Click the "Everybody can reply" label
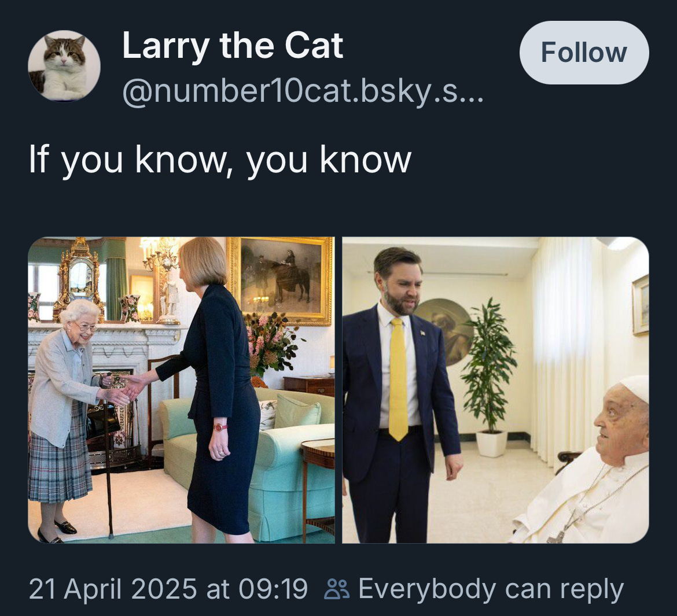677x616 pixels. click(491, 589)
